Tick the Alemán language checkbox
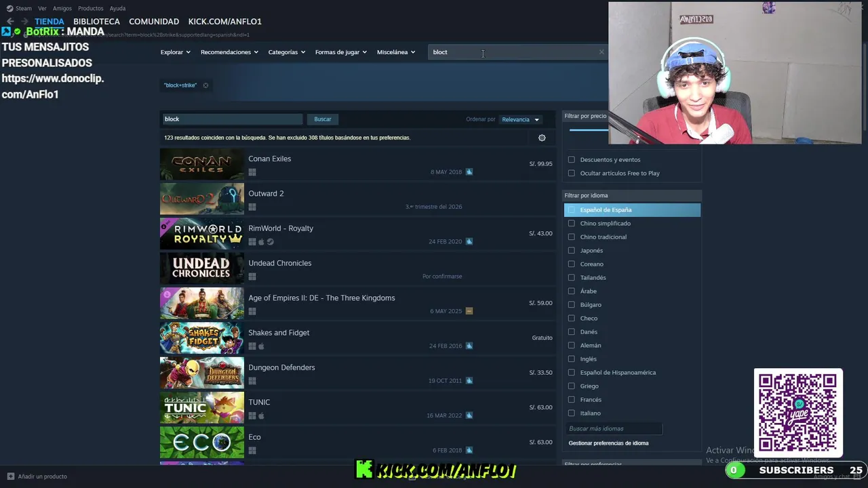 [x=572, y=346]
